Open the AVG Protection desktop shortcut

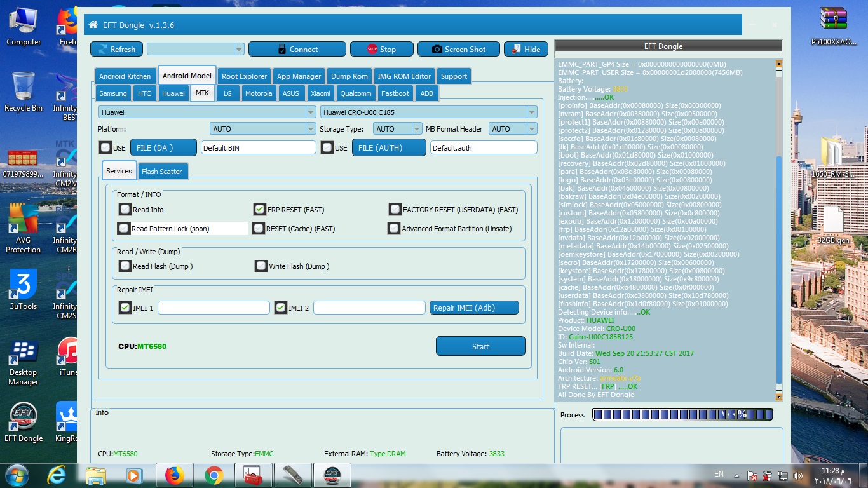click(24, 229)
